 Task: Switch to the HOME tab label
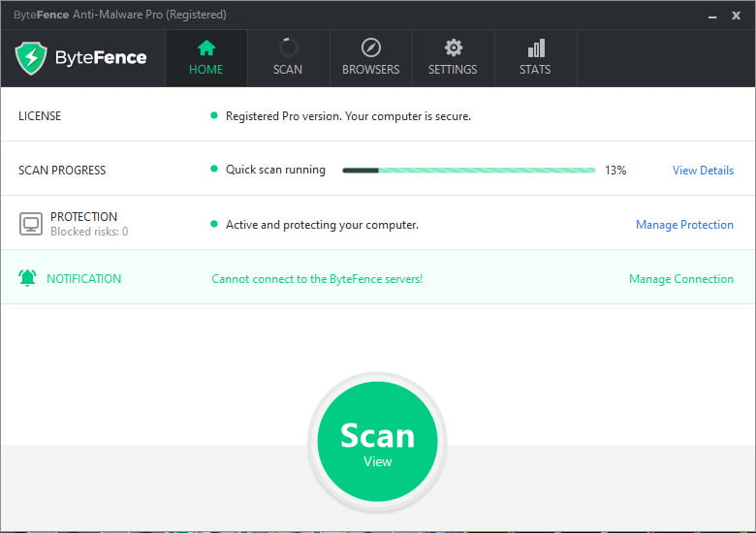tap(205, 70)
